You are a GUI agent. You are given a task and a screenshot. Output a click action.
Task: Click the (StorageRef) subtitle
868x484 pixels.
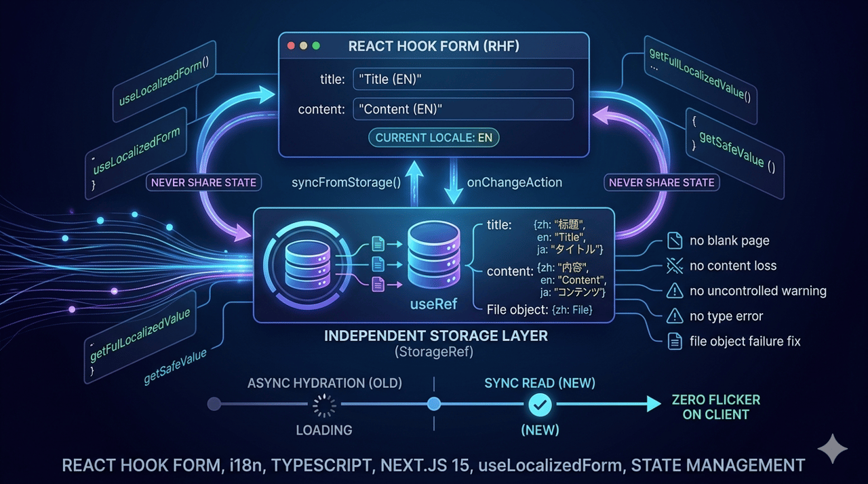click(435, 353)
